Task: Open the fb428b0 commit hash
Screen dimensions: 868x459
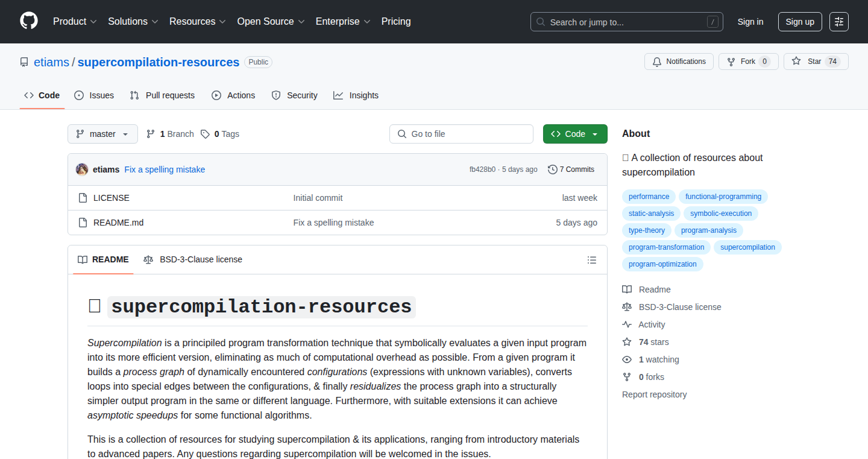Action: (482, 169)
